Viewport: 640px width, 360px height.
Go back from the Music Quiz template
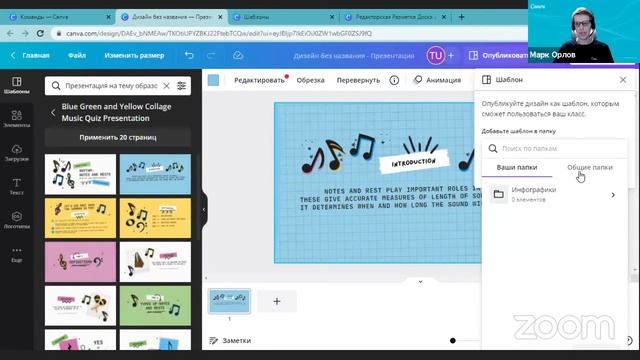tap(53, 112)
